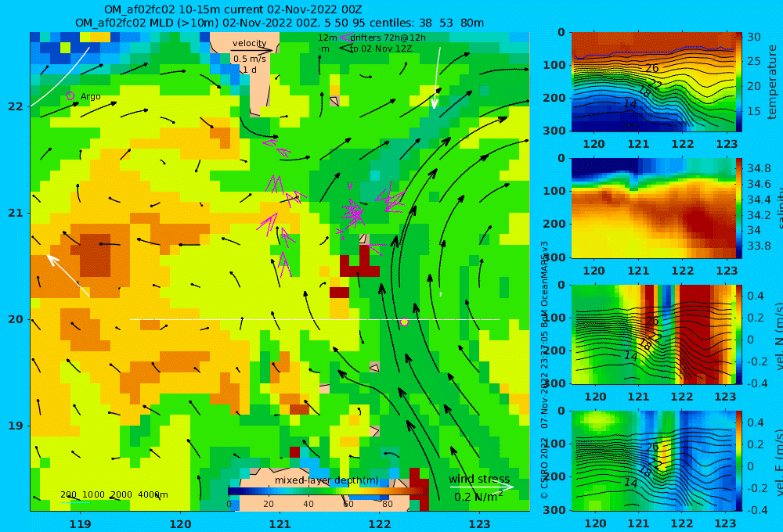Click the 'to 02 Nov 12Z' legend text

coord(381,49)
